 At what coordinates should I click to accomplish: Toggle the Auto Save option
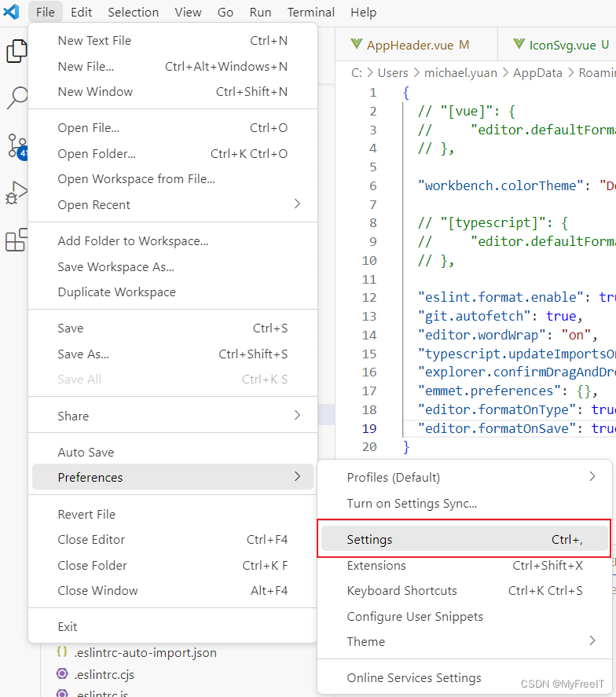click(173, 452)
